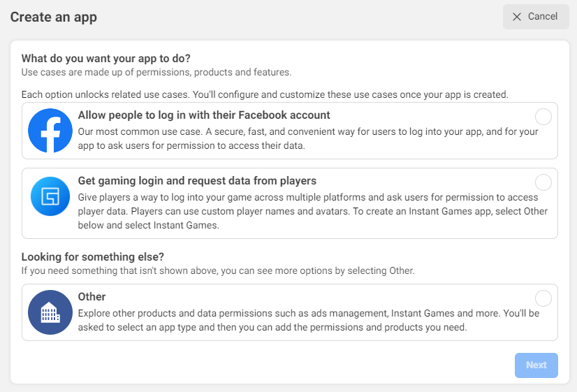The image size is (577, 392).
Task: Click the building icon beside Other
Action: coord(50,312)
